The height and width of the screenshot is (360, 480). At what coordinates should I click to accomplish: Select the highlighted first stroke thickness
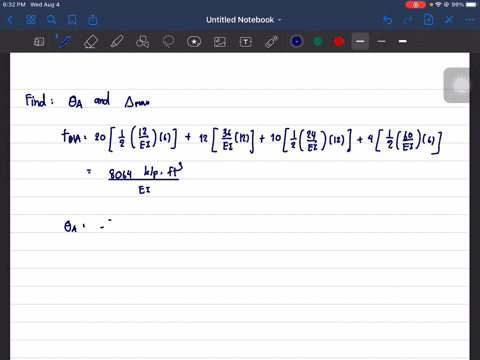360,41
